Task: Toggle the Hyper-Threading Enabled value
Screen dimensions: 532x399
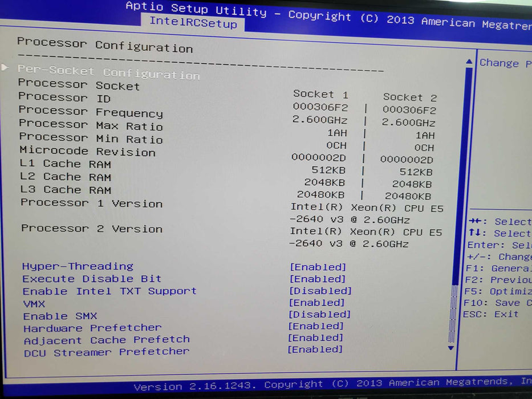Action: pos(318,267)
